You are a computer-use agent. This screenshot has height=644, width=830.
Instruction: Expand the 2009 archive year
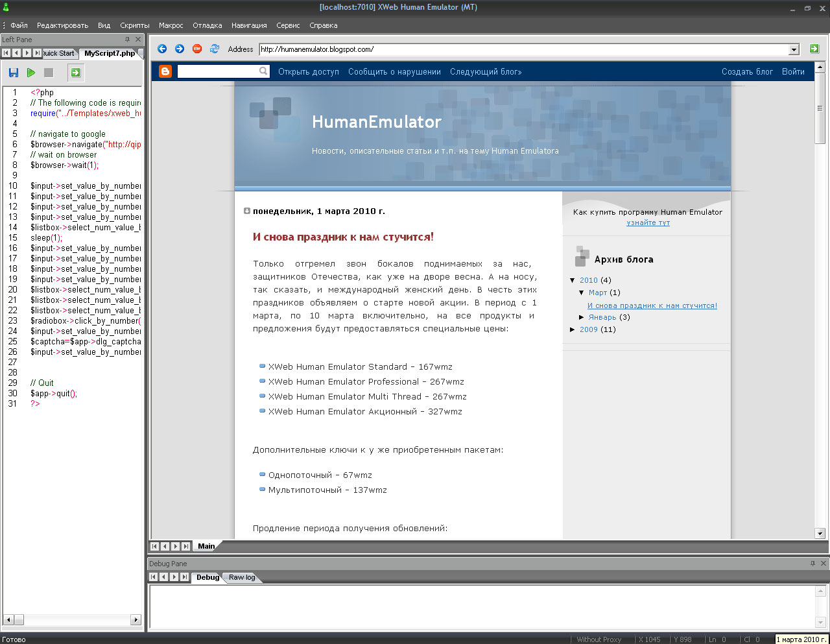[573, 329]
